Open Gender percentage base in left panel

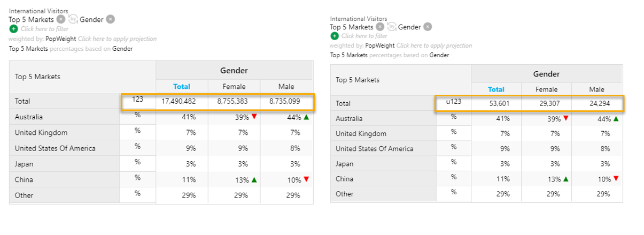click(x=122, y=49)
